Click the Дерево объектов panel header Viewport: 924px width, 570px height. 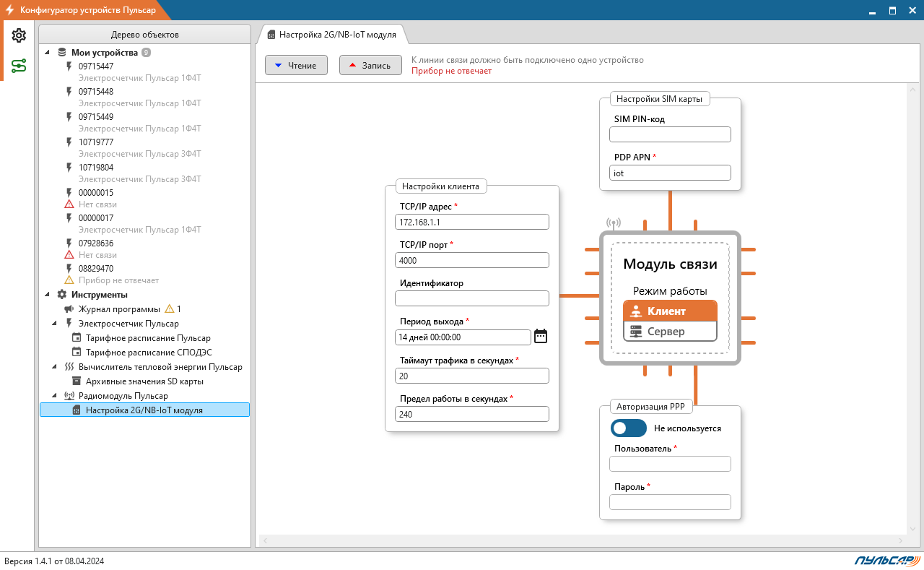144,34
